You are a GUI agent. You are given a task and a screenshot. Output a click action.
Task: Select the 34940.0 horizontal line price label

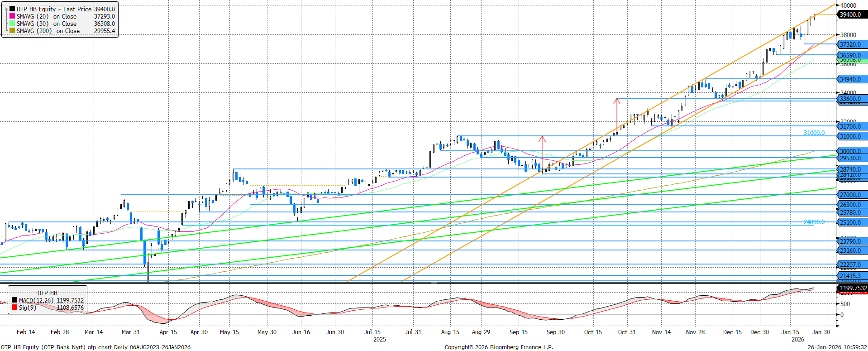tap(851, 79)
